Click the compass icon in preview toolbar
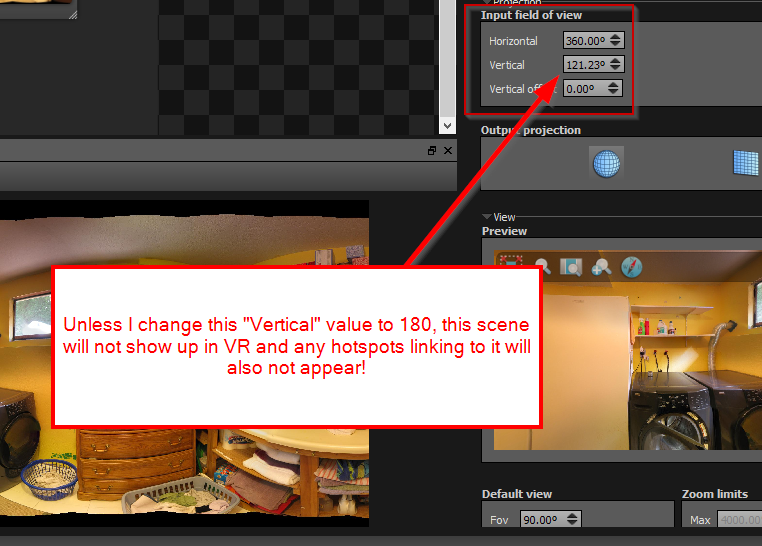The width and height of the screenshot is (762, 546). click(631, 267)
